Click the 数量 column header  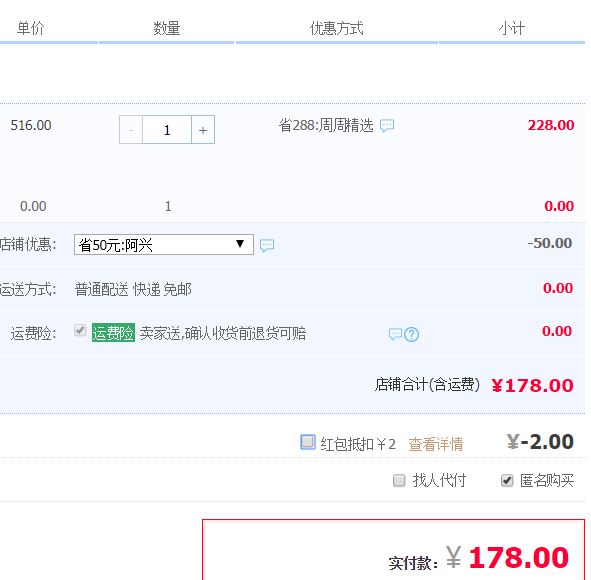click(x=167, y=28)
